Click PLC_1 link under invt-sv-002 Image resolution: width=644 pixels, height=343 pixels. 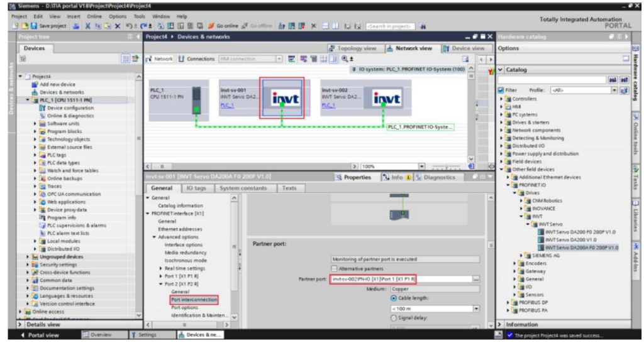point(328,106)
